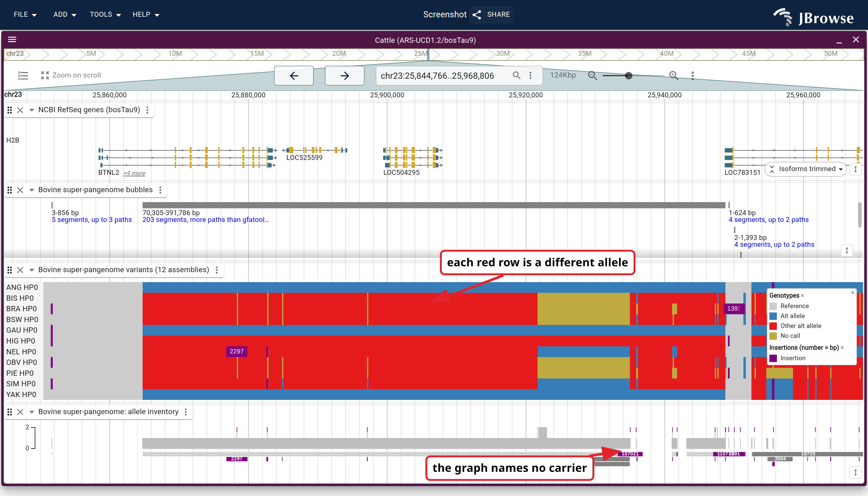Click the 1-624 bp bubble's paths link

pos(768,220)
